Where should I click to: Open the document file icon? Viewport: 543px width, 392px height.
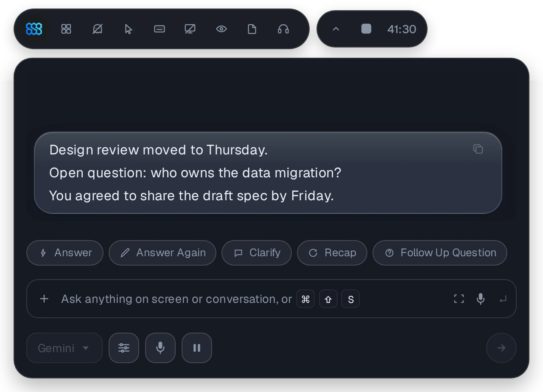pyautogui.click(x=252, y=29)
